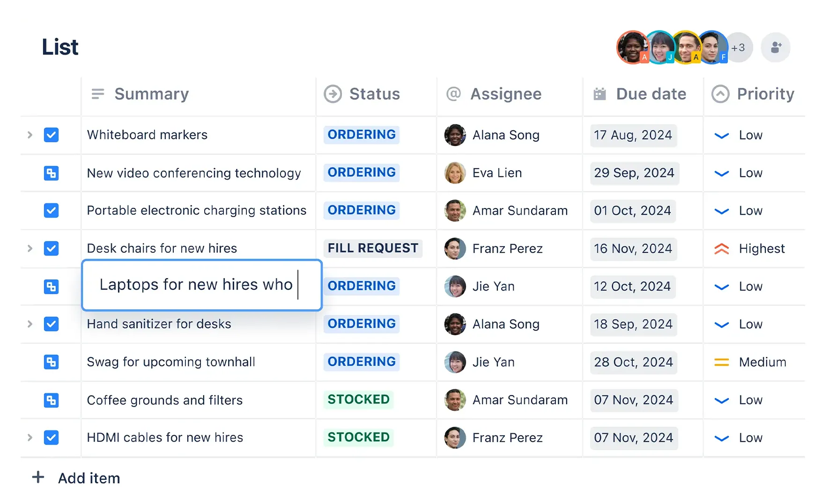Sort by the Status column header

tap(374, 94)
